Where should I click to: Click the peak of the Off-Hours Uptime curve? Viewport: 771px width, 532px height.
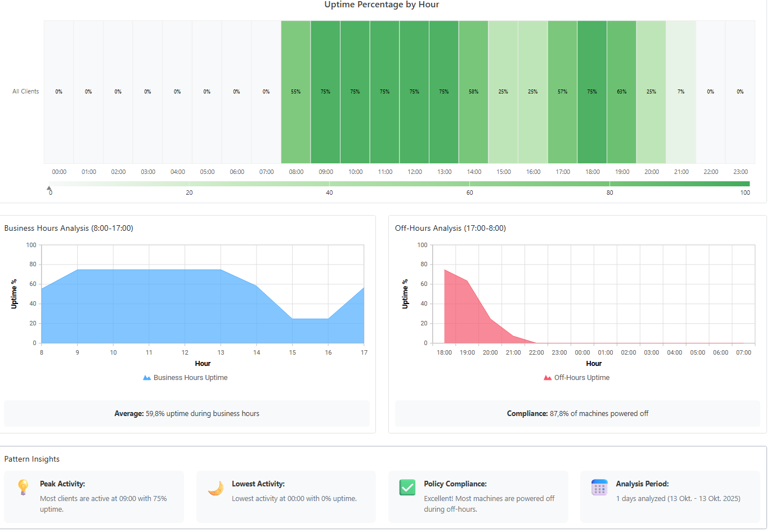click(x=445, y=270)
